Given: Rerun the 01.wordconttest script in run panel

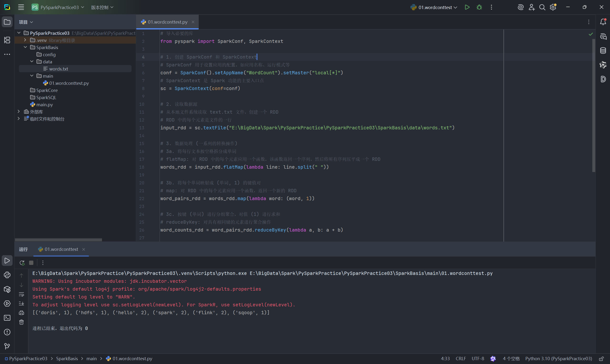Looking at the screenshot, I should pos(22,263).
